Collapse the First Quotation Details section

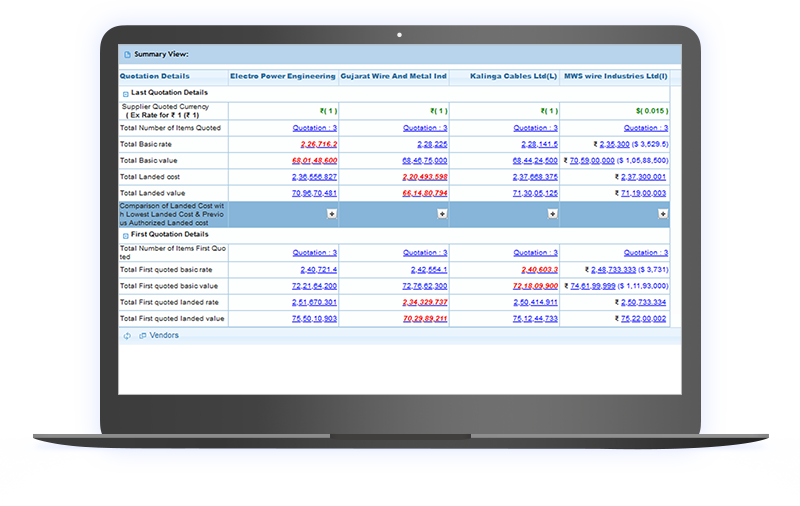point(126,236)
